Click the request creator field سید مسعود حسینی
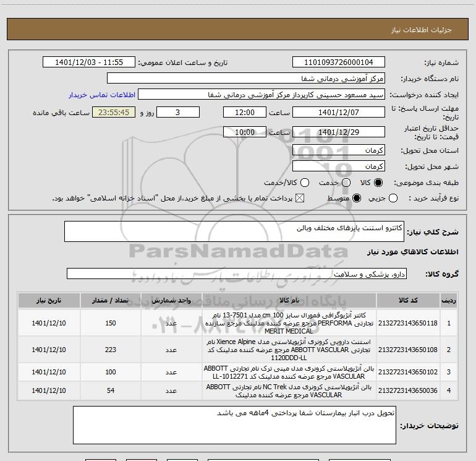476x461 pixels. click(x=261, y=95)
